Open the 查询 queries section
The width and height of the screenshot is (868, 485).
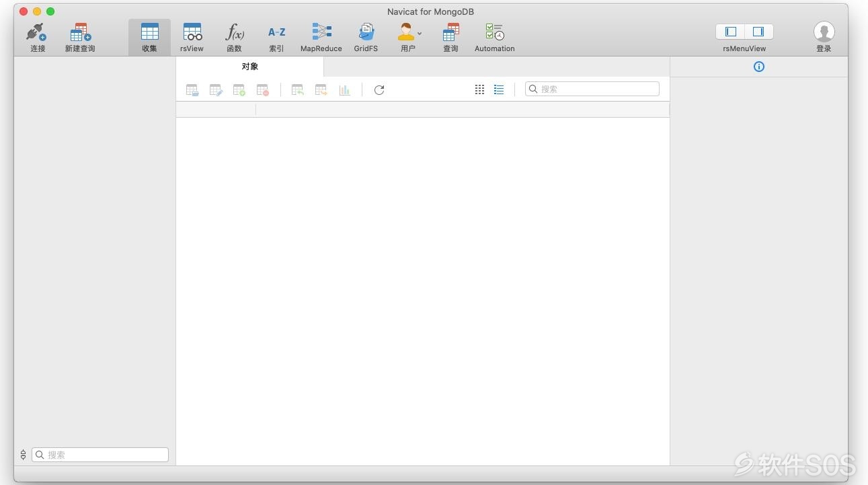coord(450,37)
